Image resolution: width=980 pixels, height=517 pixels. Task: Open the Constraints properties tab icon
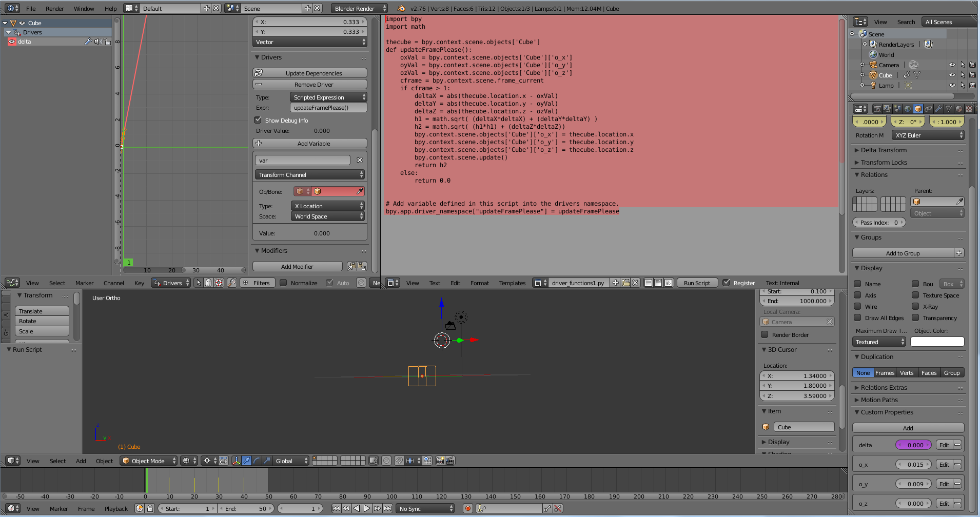pos(928,109)
